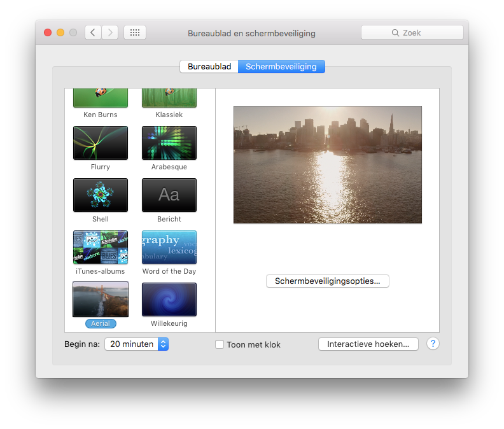Open the Begin na time dropdown

(x=137, y=344)
